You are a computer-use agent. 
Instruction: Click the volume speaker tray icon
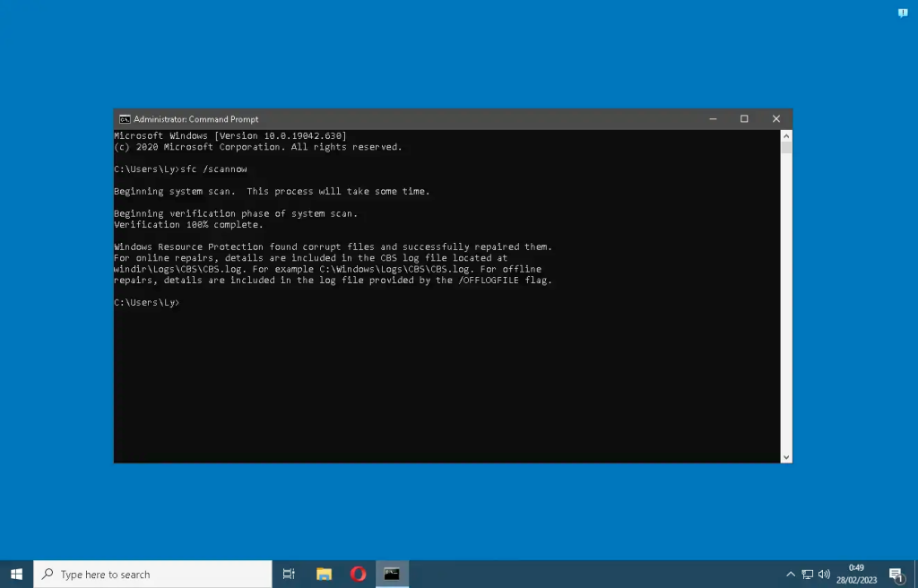coord(824,574)
